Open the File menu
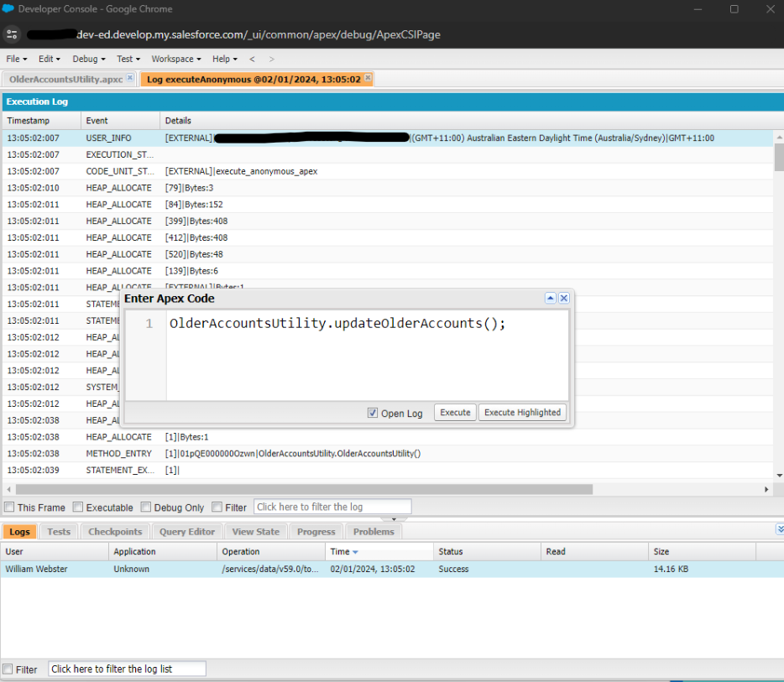Viewport: 784px width, 682px height. pos(17,59)
